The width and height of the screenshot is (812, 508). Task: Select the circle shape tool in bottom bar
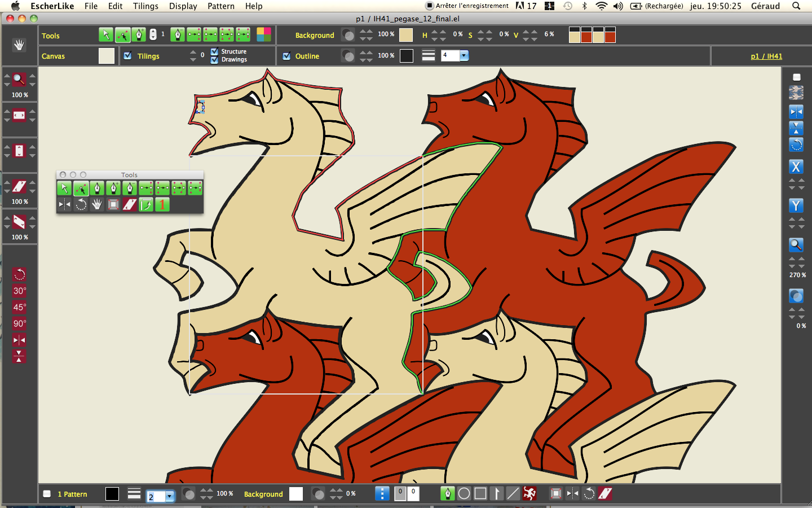[x=464, y=494]
